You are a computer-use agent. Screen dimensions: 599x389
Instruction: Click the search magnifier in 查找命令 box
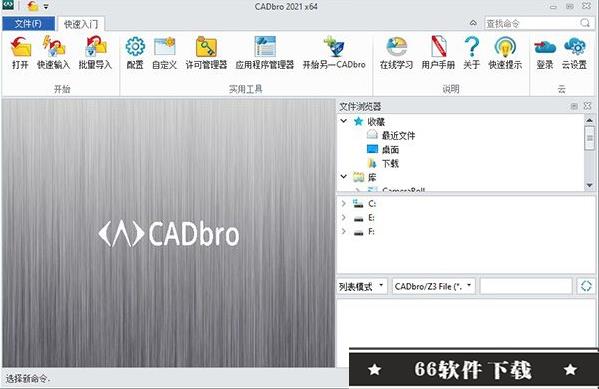pyautogui.click(x=585, y=23)
